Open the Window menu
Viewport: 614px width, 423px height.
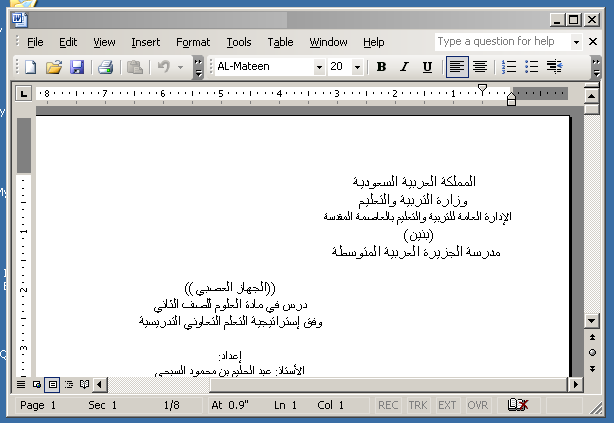(x=328, y=42)
